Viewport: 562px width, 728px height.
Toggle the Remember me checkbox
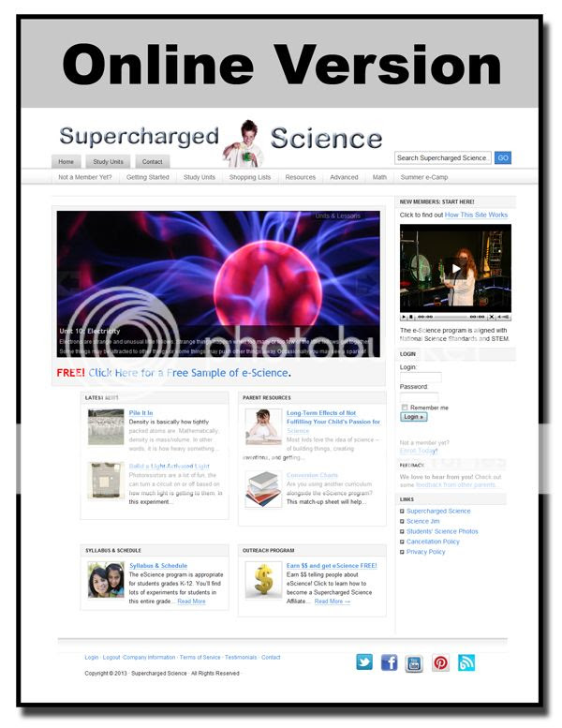pos(405,408)
